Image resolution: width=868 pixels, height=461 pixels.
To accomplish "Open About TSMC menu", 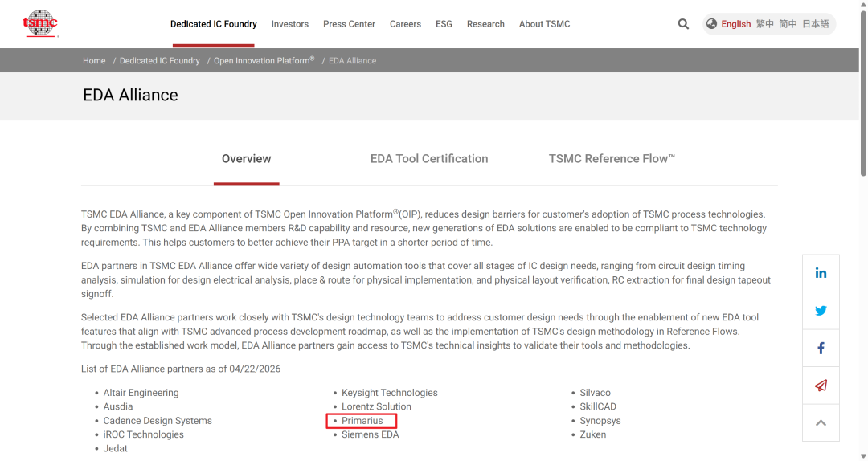I will pyautogui.click(x=545, y=24).
